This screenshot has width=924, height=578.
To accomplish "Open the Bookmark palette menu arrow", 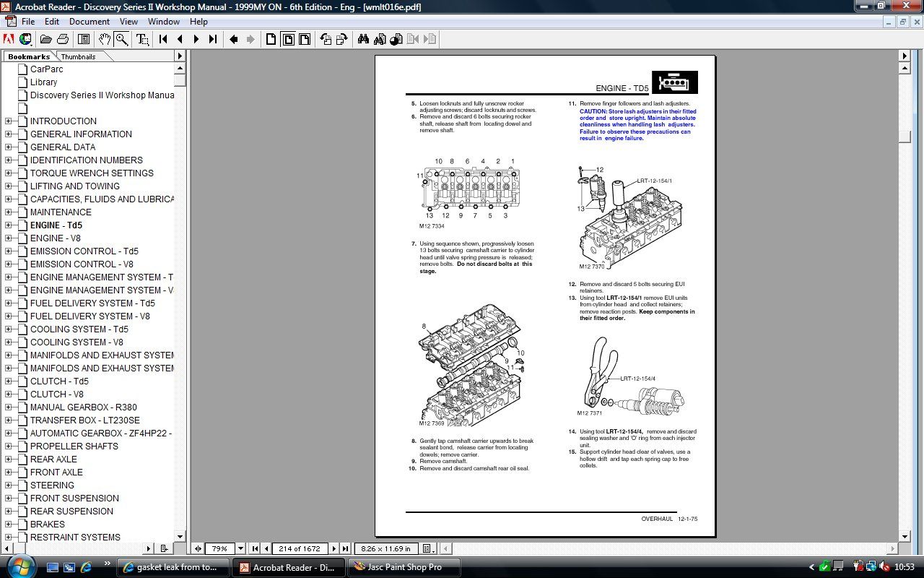I will click(x=180, y=56).
